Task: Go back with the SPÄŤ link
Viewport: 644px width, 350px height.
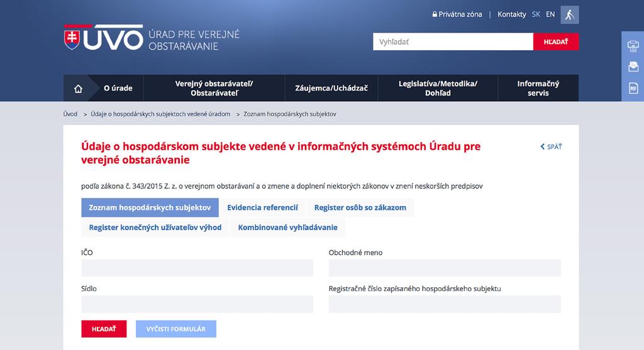Action: pyautogui.click(x=551, y=146)
